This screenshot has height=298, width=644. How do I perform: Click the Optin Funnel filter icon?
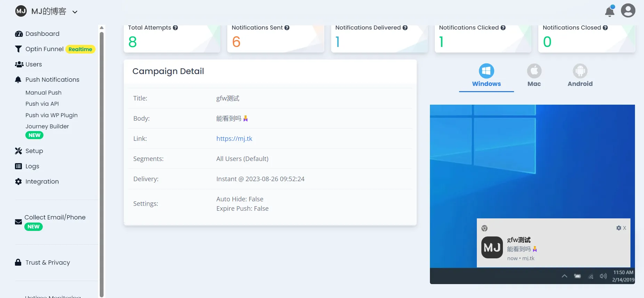coord(18,49)
